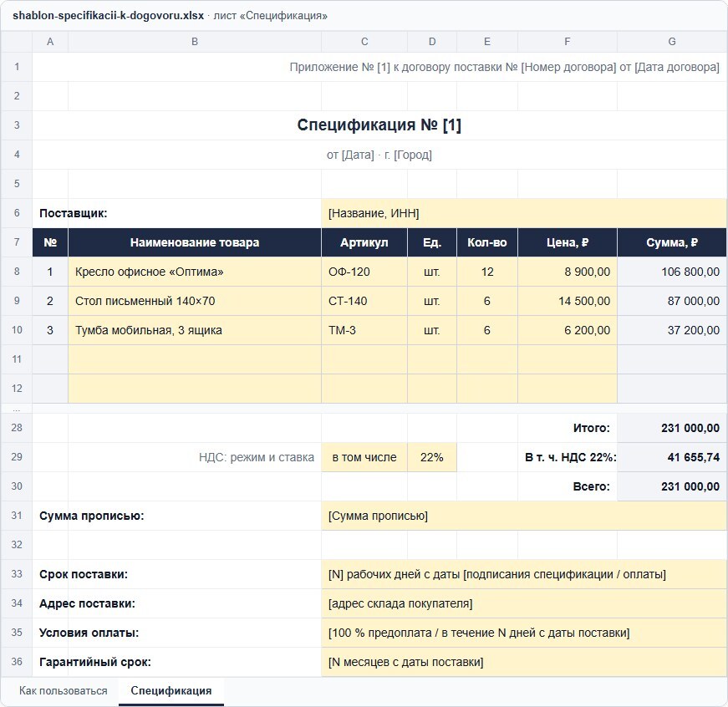The width and height of the screenshot is (728, 707).
Task: Click row header 7
Action: (x=17, y=242)
